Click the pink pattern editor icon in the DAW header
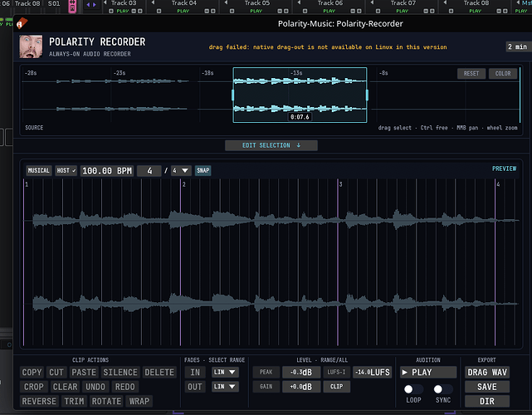The image size is (532, 415). (x=72, y=6)
